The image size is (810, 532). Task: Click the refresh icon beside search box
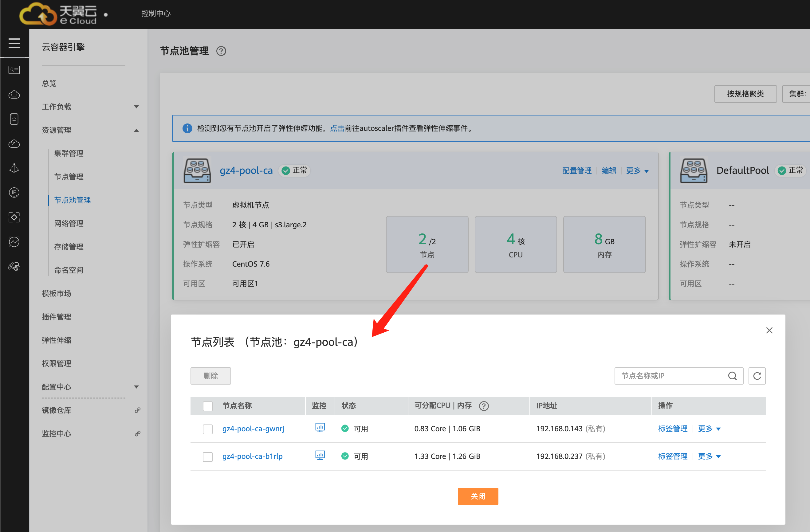(757, 376)
